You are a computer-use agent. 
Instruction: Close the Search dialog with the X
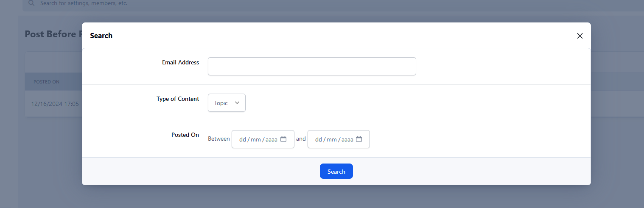(x=580, y=36)
